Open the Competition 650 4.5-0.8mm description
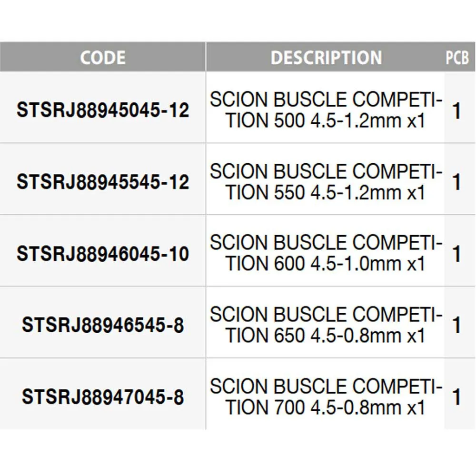The height and width of the screenshot is (476, 476). click(x=326, y=326)
